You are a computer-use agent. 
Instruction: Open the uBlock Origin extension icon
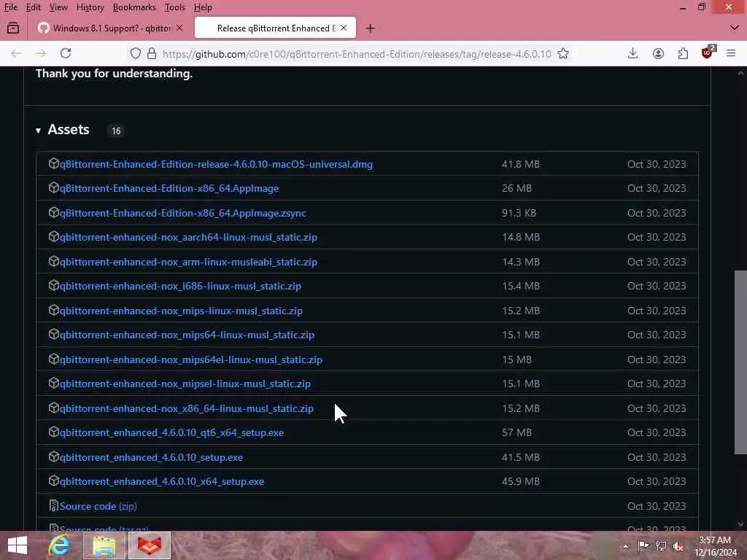(708, 52)
